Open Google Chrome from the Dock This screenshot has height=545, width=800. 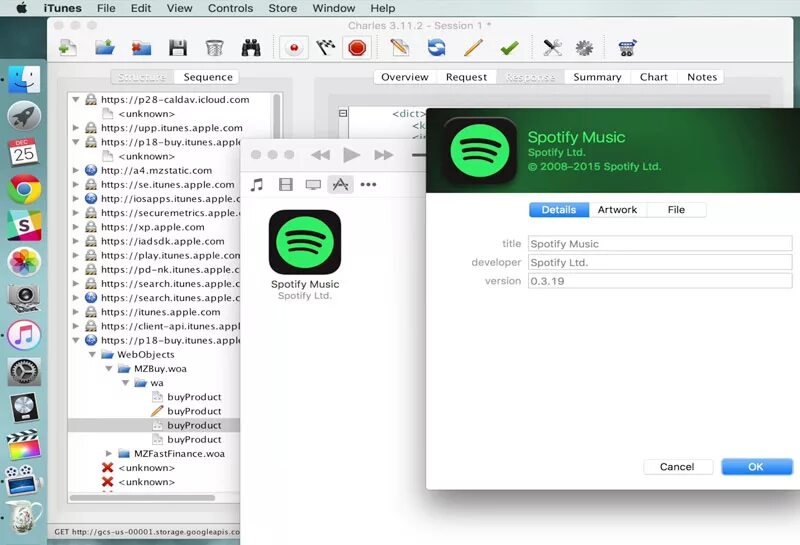click(x=24, y=189)
